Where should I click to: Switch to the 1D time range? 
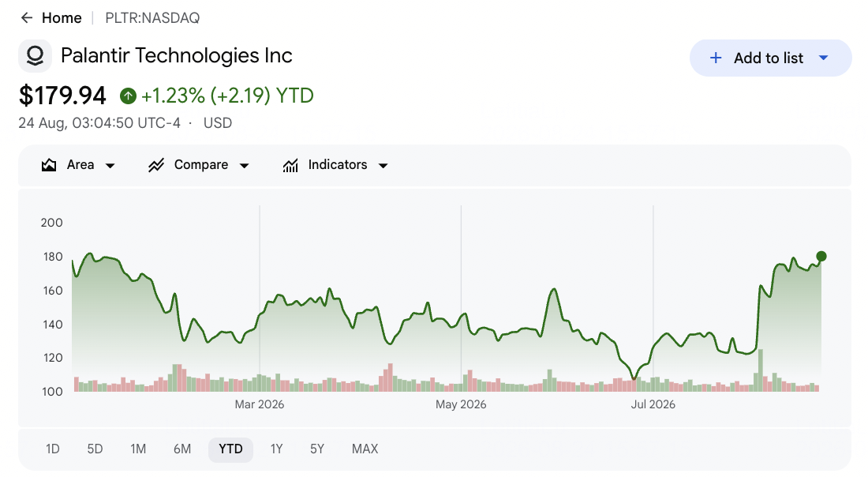53,449
